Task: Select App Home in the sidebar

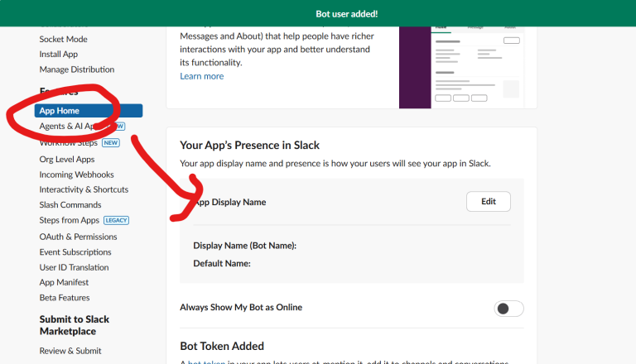Action: coord(89,111)
